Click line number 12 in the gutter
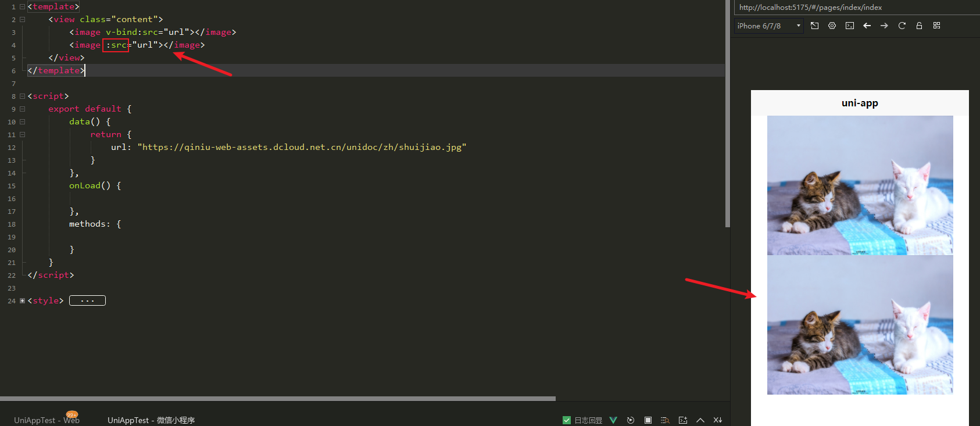The height and width of the screenshot is (426, 980). click(12, 148)
